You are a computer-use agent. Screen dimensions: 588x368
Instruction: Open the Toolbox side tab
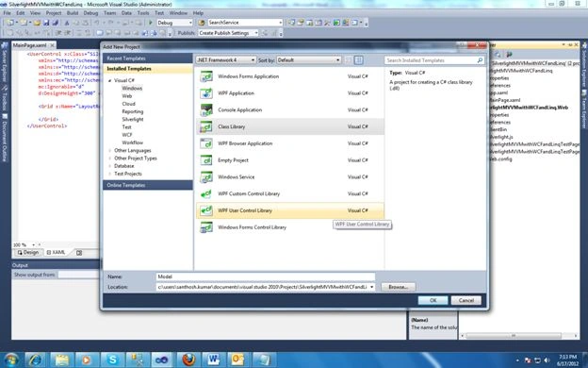5,97
